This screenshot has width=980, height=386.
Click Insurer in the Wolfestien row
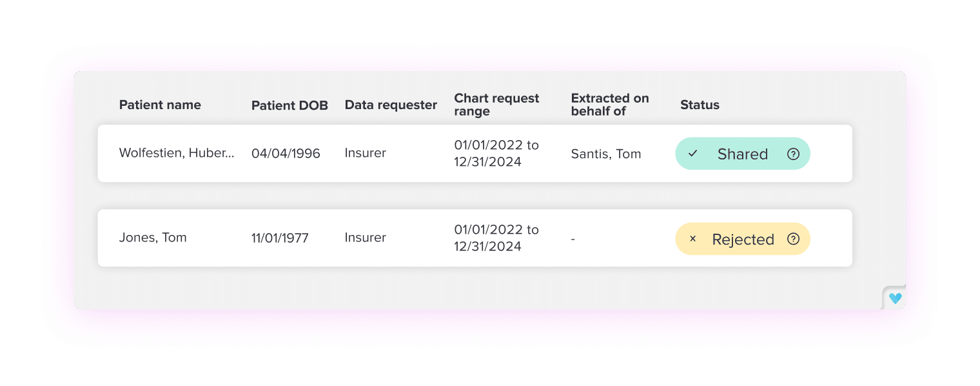(365, 153)
